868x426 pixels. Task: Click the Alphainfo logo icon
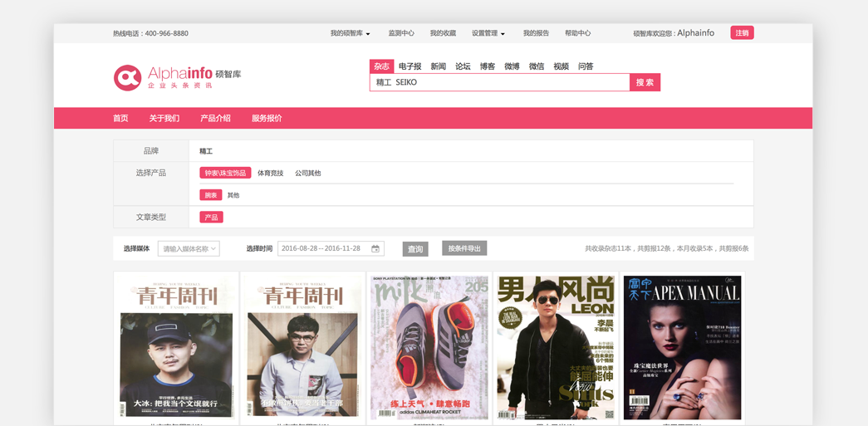click(x=127, y=77)
